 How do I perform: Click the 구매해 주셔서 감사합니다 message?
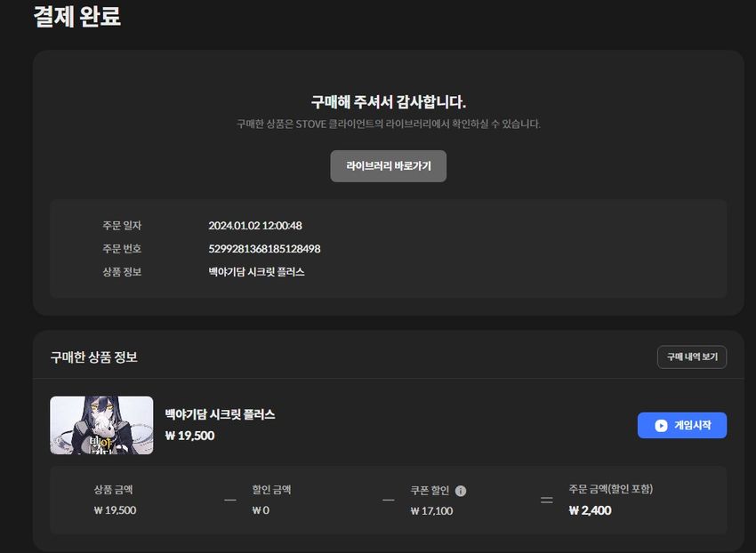388,101
